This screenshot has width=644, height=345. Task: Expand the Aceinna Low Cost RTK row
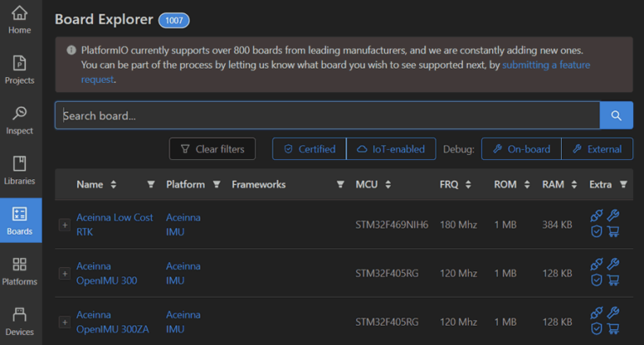click(x=65, y=224)
